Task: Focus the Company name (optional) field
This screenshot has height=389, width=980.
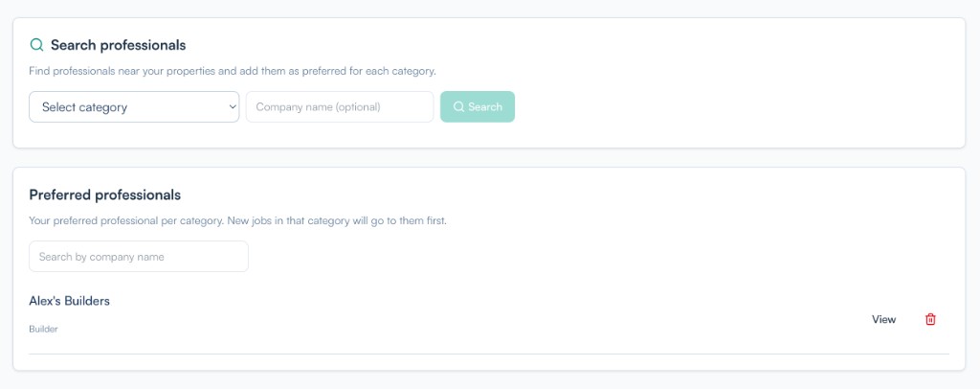Action: point(340,107)
